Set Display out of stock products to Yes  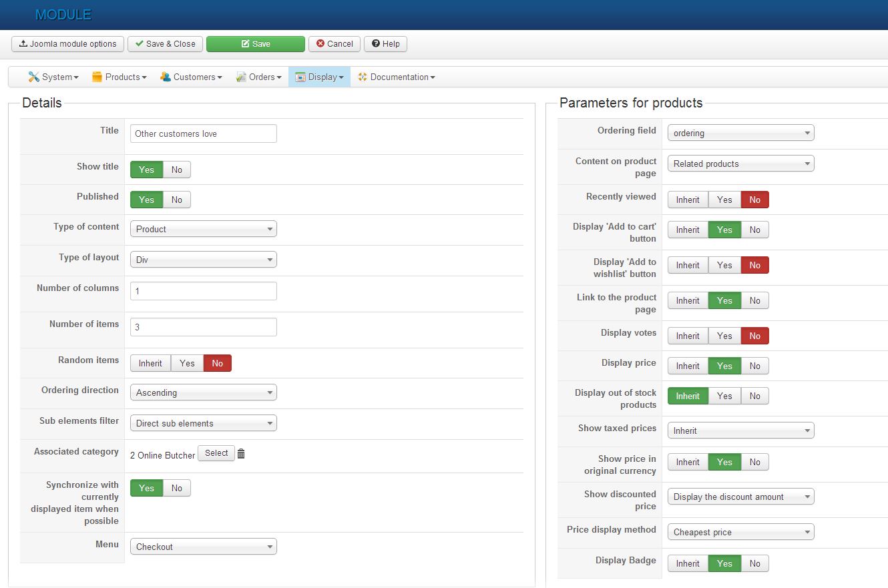click(724, 396)
